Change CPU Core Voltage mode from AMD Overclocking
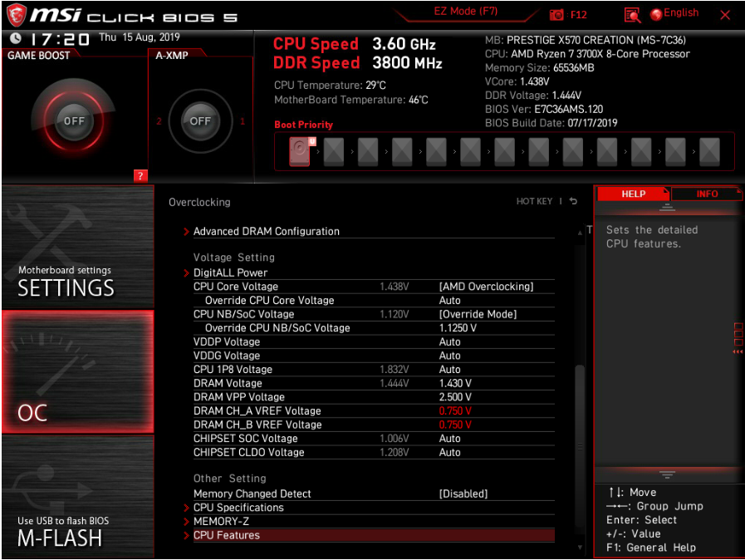The height and width of the screenshot is (560, 745). [486, 287]
